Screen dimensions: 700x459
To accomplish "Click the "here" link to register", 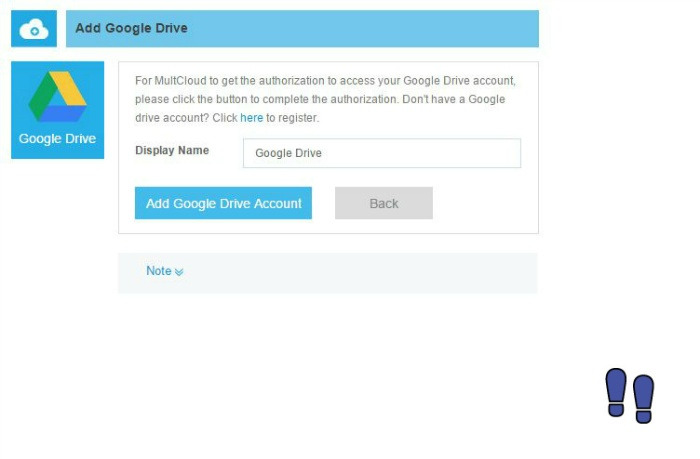I will click(251, 118).
